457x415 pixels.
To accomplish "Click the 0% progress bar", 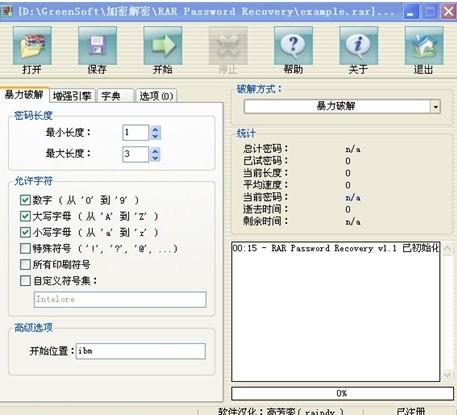I will [x=342, y=393].
